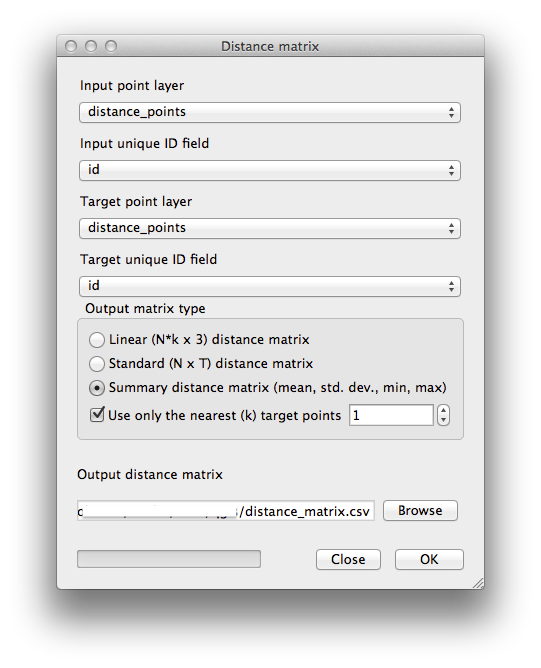
Task: Decrease k value with stepper down arrow
Action: (x=443, y=420)
